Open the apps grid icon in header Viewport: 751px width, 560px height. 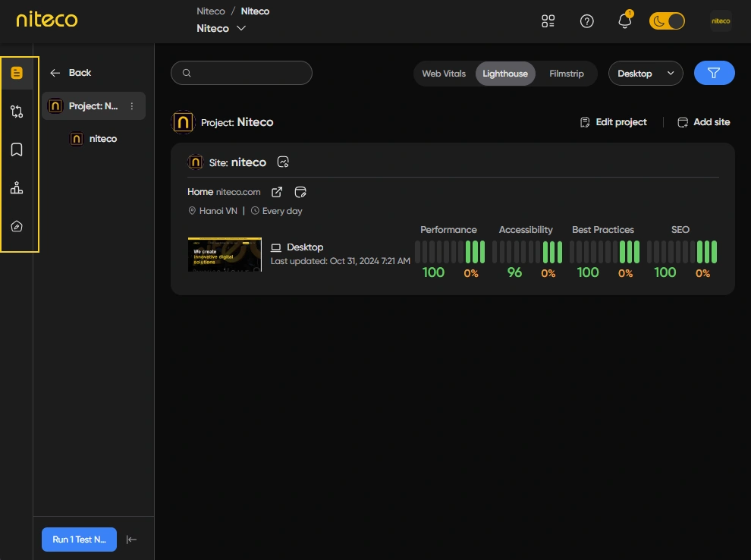pos(548,21)
